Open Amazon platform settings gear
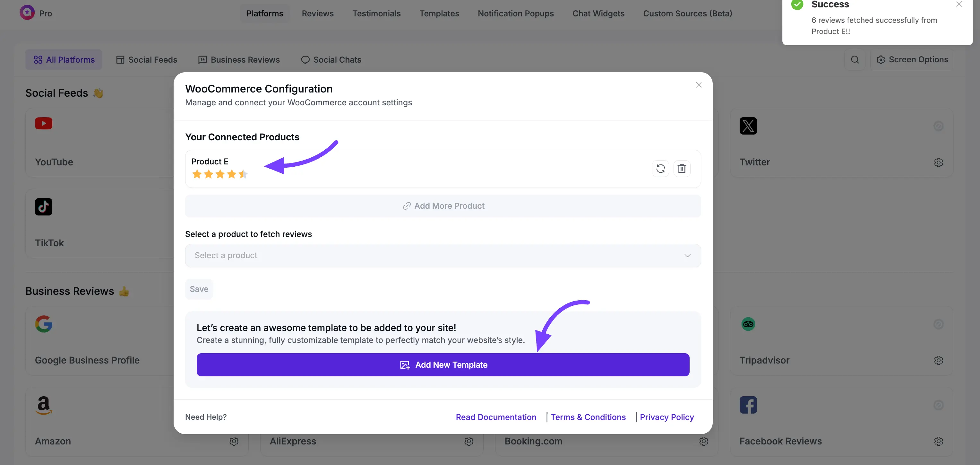The width and height of the screenshot is (980, 465). [234, 441]
